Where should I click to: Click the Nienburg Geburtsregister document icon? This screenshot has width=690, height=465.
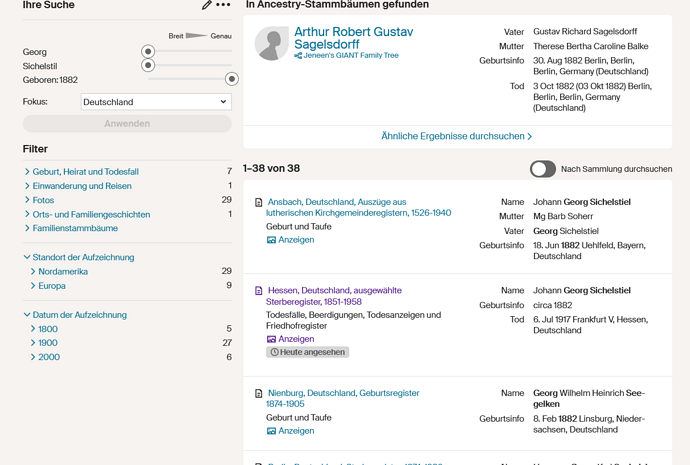259,393
